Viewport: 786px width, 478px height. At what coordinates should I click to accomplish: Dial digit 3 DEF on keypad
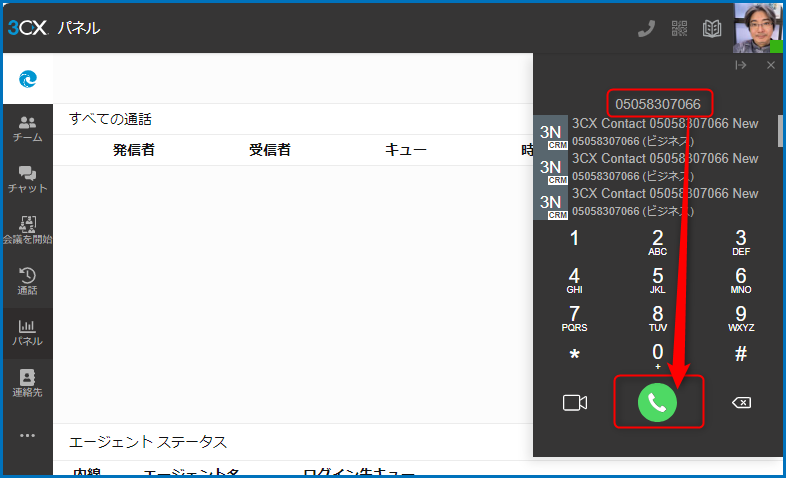click(x=741, y=243)
